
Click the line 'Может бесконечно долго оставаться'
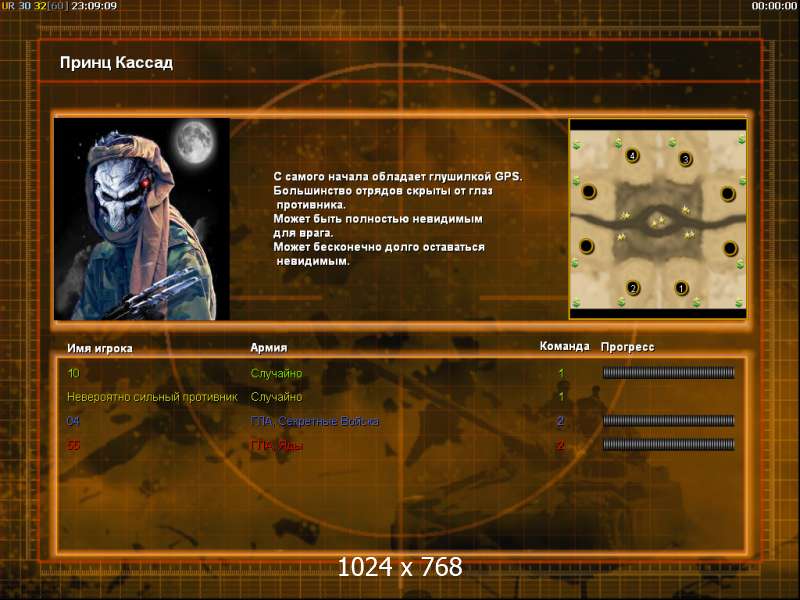[379, 247]
